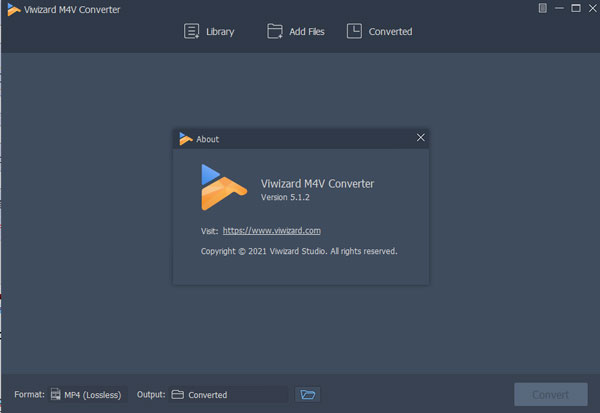Viewport: 600px width, 413px height.
Task: Click the Add Files button
Action: tap(295, 31)
